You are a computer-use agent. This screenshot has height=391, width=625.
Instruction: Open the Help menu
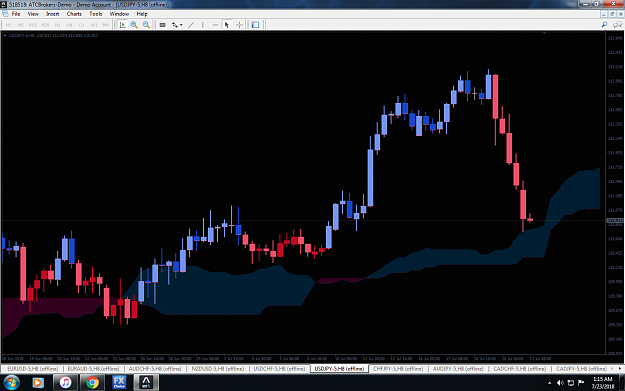click(142, 14)
